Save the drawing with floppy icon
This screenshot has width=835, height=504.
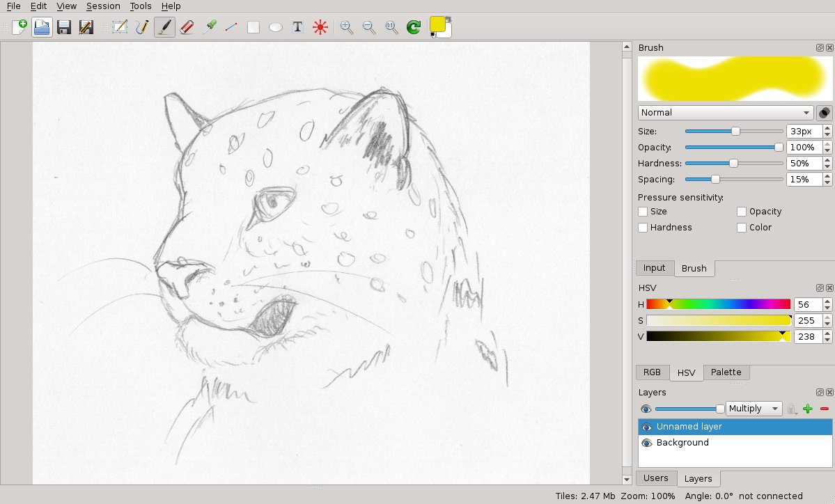pyautogui.click(x=64, y=27)
